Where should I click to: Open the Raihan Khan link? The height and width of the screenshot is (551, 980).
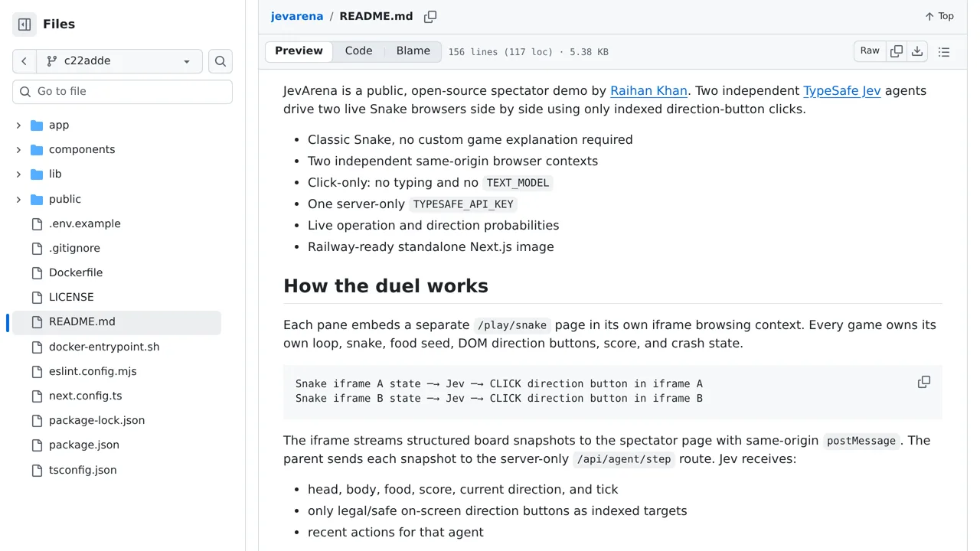pos(648,90)
